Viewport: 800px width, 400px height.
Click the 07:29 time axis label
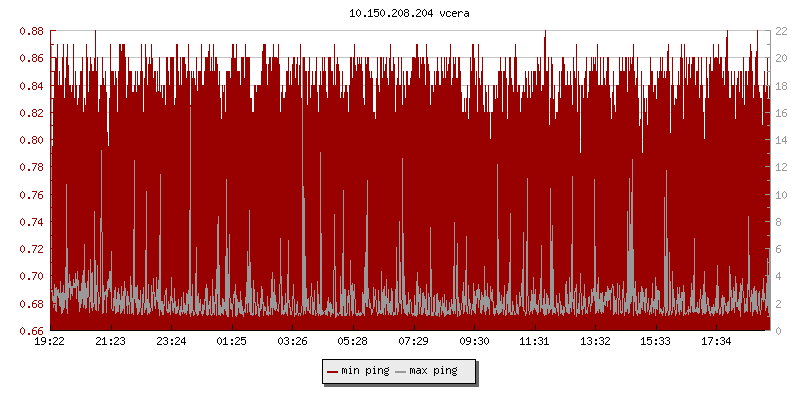[x=413, y=342]
